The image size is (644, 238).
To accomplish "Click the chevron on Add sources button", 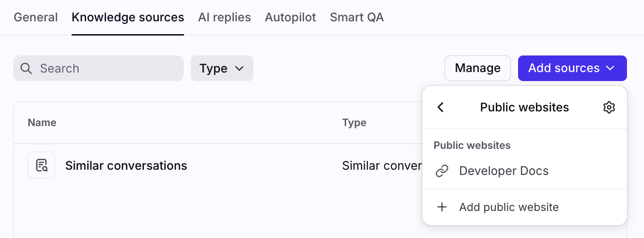I will (609, 68).
